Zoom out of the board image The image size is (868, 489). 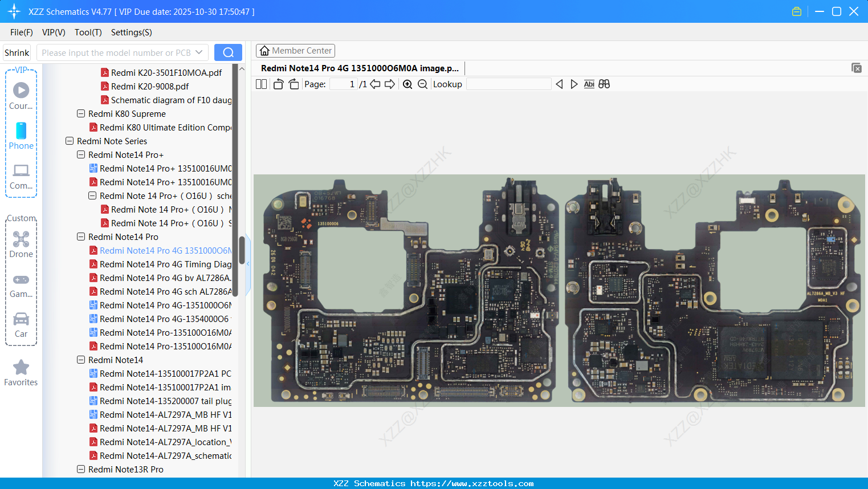(422, 84)
